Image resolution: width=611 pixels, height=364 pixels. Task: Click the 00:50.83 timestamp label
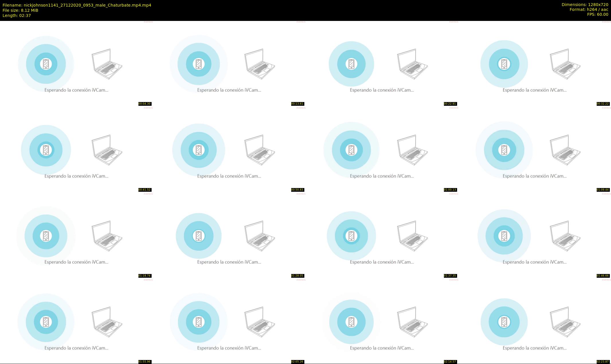coord(297,190)
